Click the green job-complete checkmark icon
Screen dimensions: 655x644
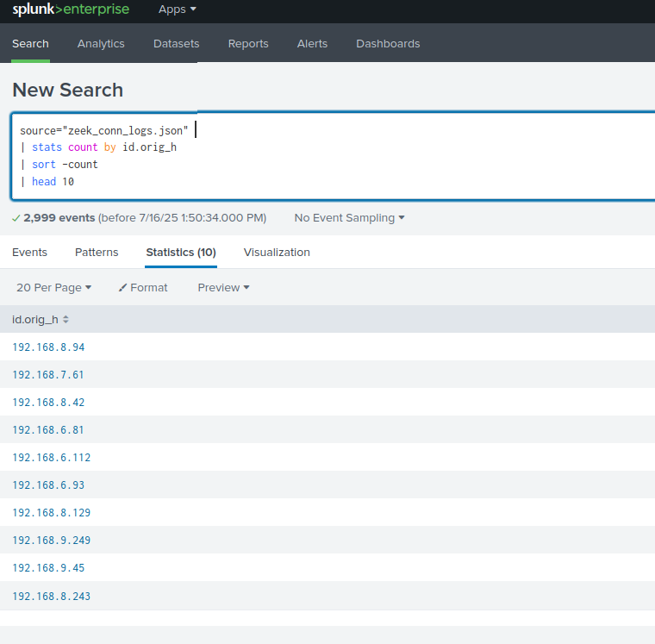pos(16,218)
